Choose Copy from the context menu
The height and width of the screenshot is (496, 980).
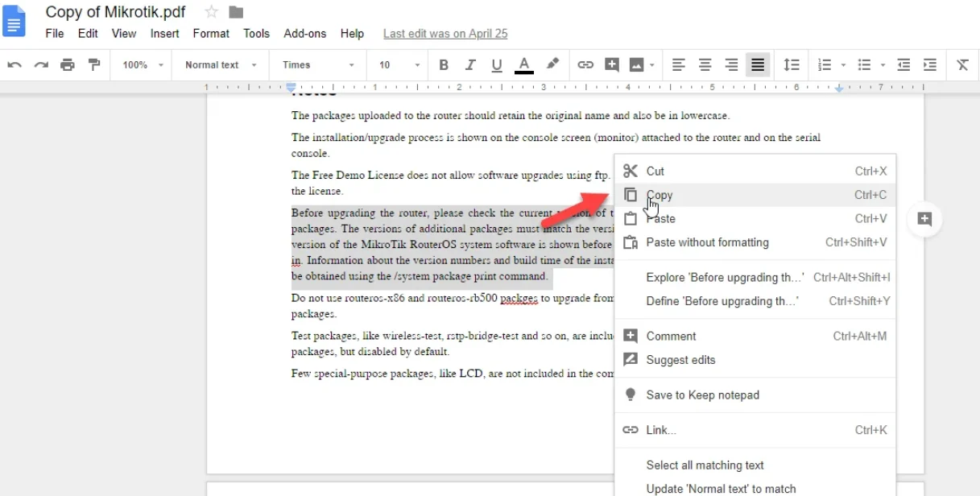tap(660, 195)
